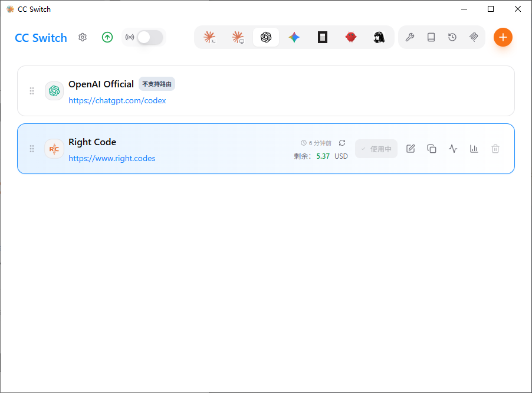Click the 5.37 remaining balance value
Viewport: 532px width, 393px height.
coord(323,156)
